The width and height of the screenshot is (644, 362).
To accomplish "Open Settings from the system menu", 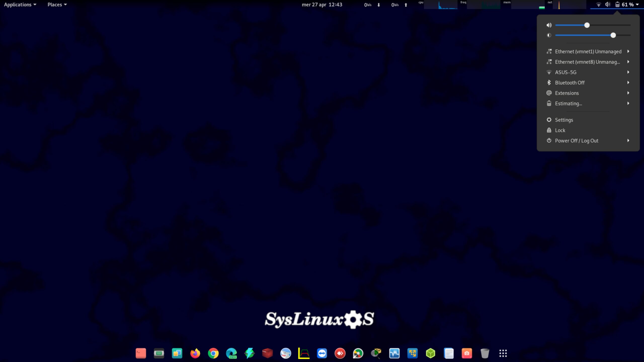I will (588, 120).
